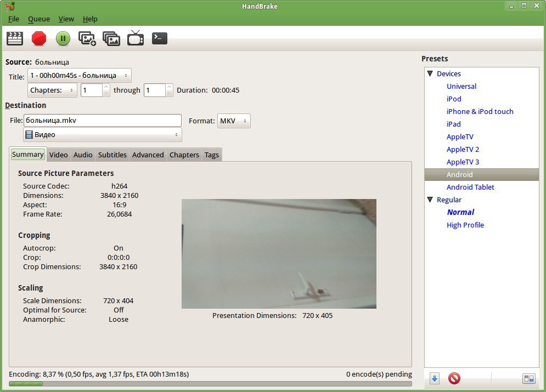
Task: Open the Format MKV dropdown
Action: point(234,121)
